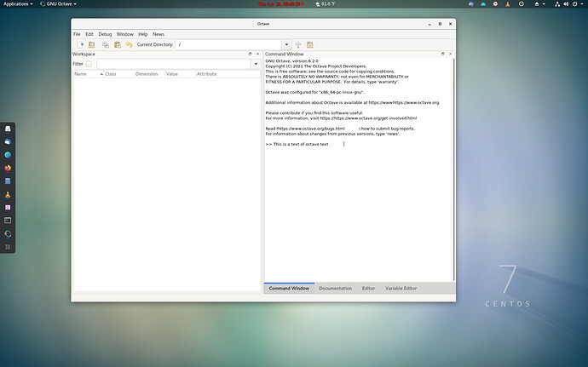Screen dimensions: 588x367
Task: Click the blue cloud tray icon
Action: tap(483, 3)
